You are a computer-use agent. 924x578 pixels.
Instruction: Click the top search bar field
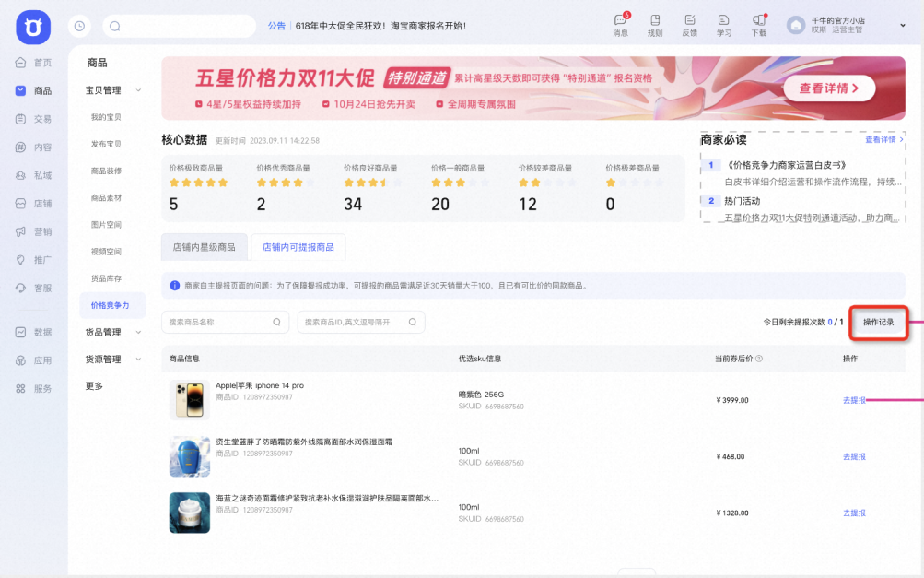point(179,26)
